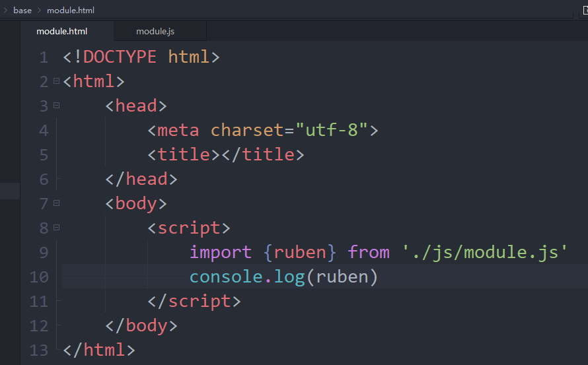Click the closing </body> tag
Image resolution: width=588 pixels, height=365 pixels.
point(141,325)
